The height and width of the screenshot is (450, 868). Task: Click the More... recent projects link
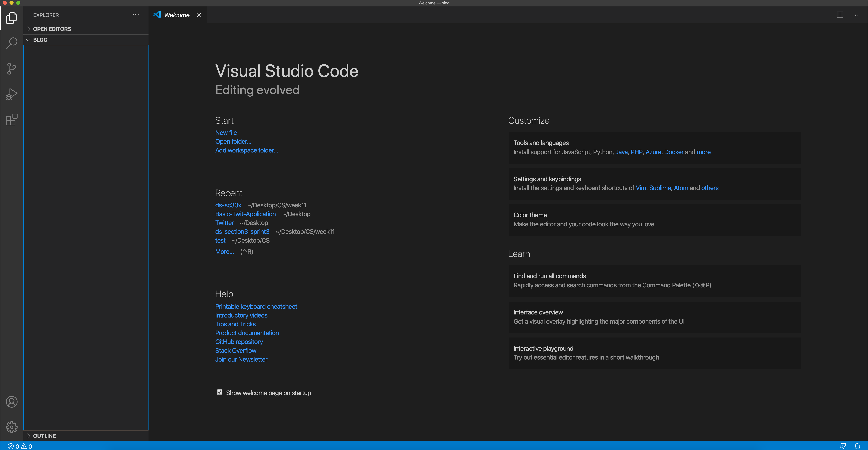(224, 252)
